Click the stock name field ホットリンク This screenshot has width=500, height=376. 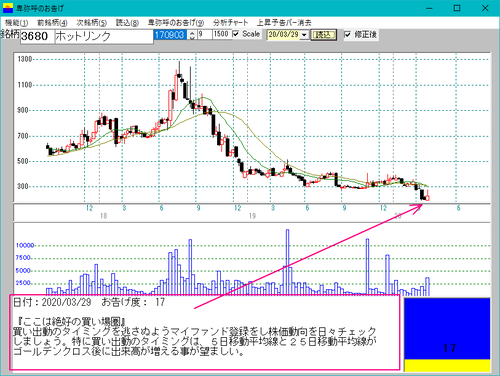point(104,36)
